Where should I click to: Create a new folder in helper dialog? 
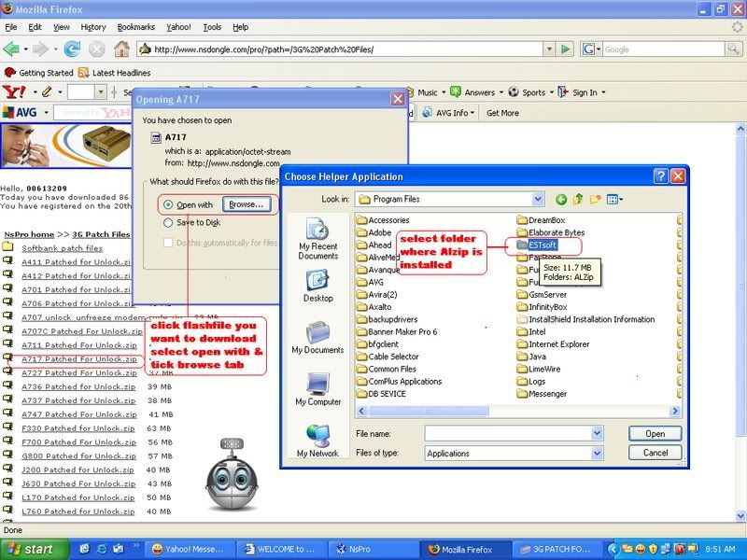pos(595,199)
